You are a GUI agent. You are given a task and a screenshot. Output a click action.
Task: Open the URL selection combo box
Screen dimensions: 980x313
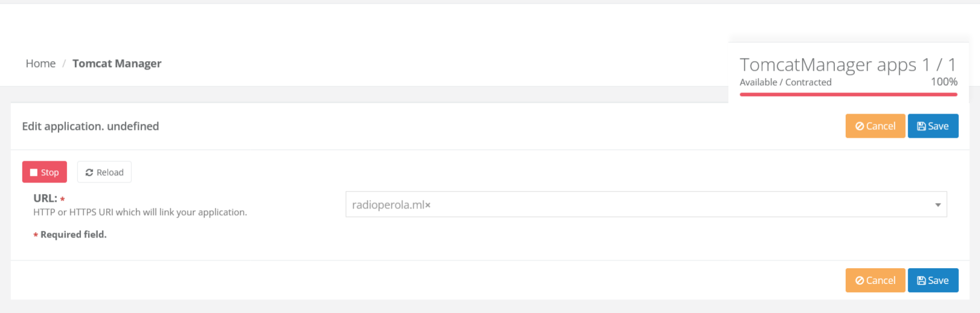(x=646, y=204)
